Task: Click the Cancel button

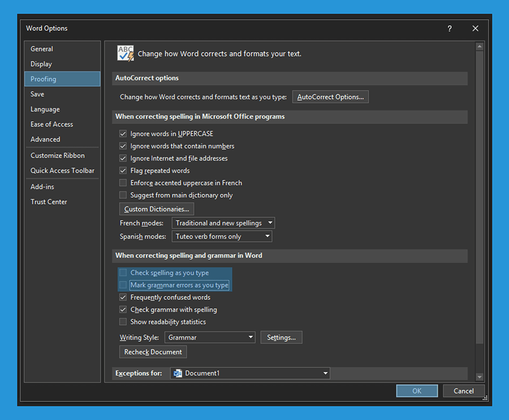Action: coord(464,391)
